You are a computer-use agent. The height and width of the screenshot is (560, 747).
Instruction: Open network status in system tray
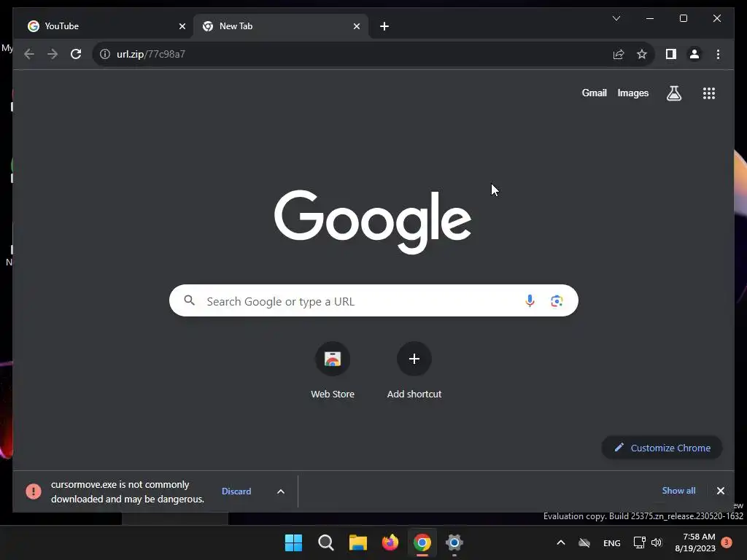click(639, 542)
